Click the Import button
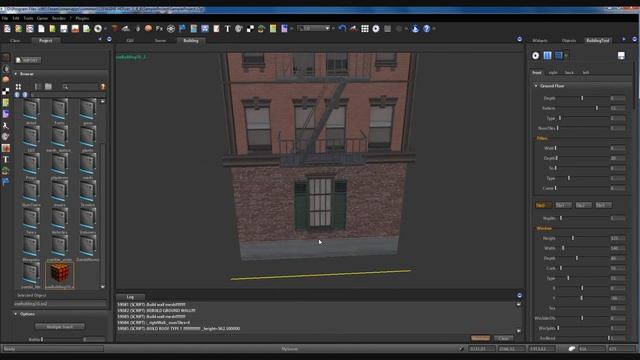Image resolution: width=640 pixels, height=360 pixels. coord(28,60)
